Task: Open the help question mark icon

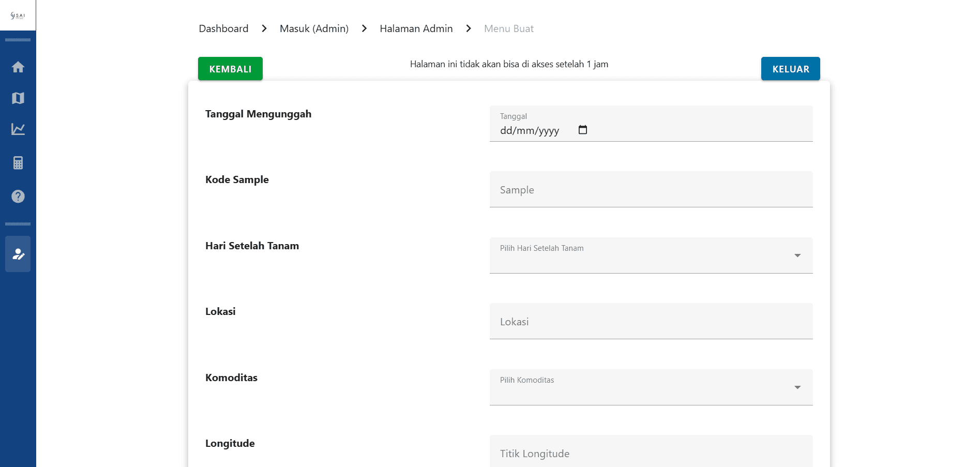Action: [x=18, y=197]
